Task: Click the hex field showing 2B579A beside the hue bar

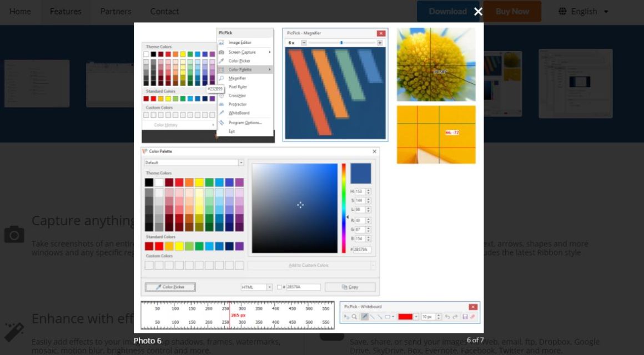Action: tap(362, 250)
